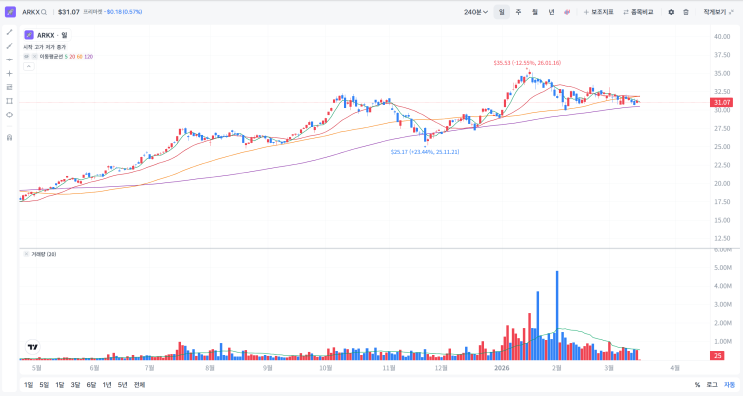Click the 2026 label on the time axis

pos(501,368)
